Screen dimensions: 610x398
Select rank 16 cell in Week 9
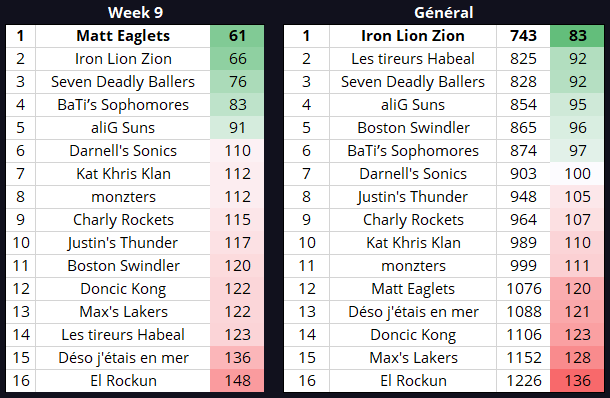(x=21, y=381)
